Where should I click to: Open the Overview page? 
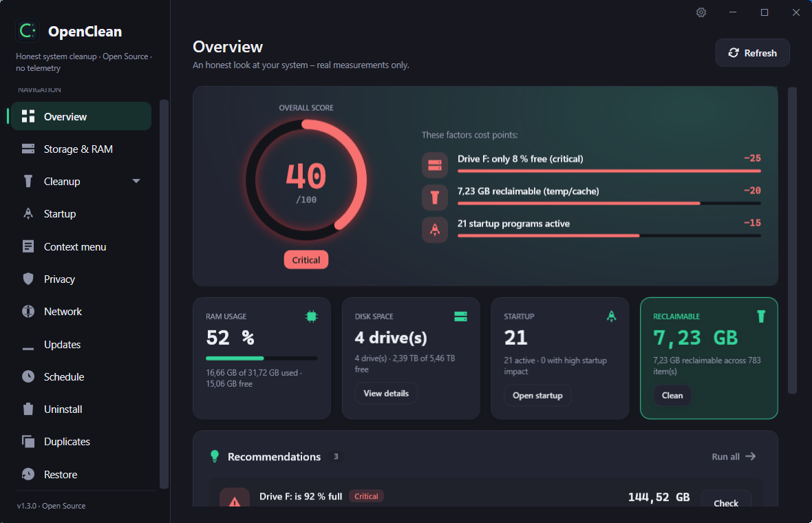[x=81, y=116]
